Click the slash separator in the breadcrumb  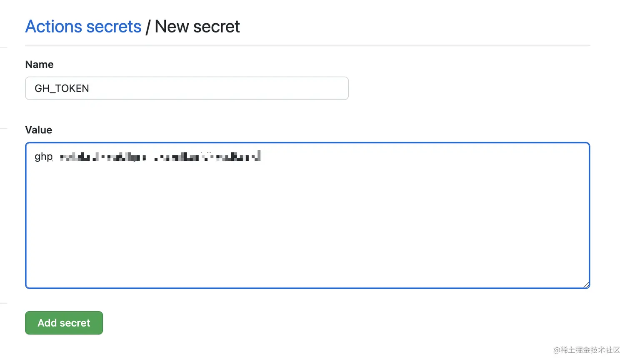point(148,27)
